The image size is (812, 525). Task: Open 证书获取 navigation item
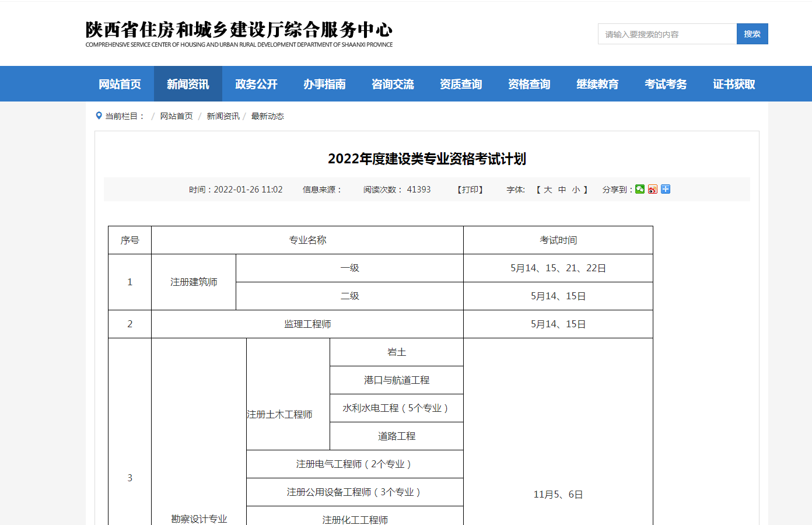[x=734, y=84]
